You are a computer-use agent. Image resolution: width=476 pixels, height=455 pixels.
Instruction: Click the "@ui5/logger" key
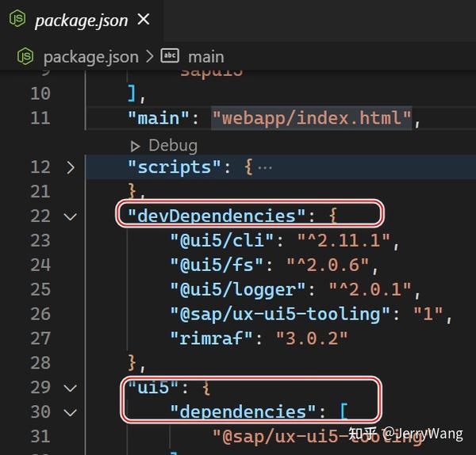238,289
